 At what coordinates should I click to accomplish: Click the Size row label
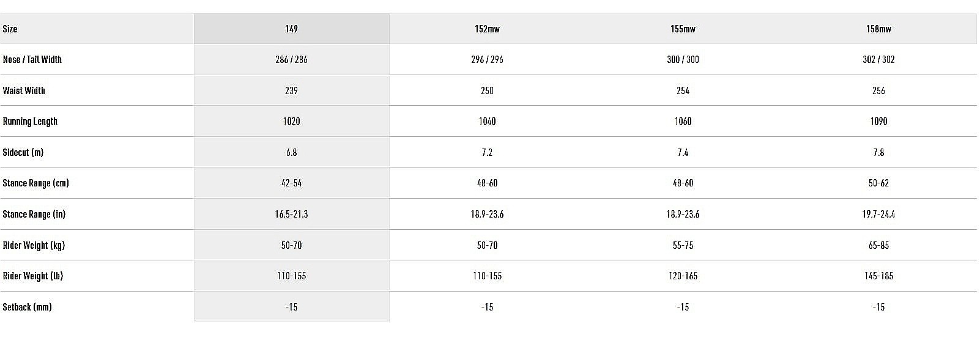click(10, 29)
